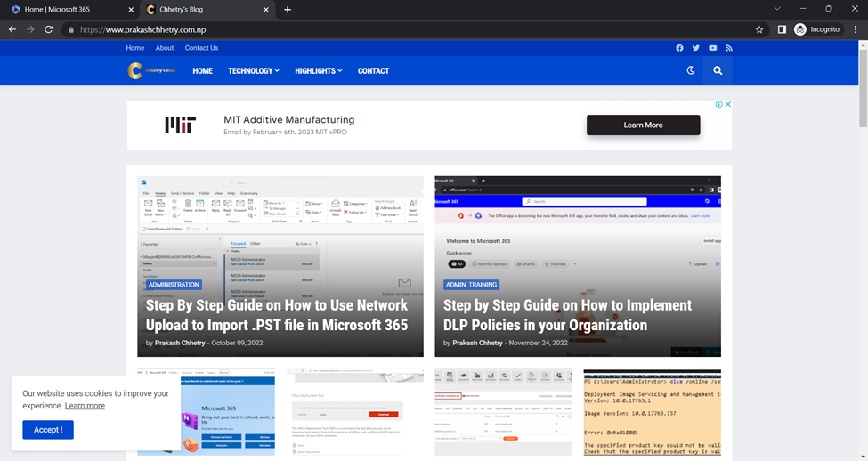
Task: Open the YouTube icon in top bar
Action: (x=712, y=48)
